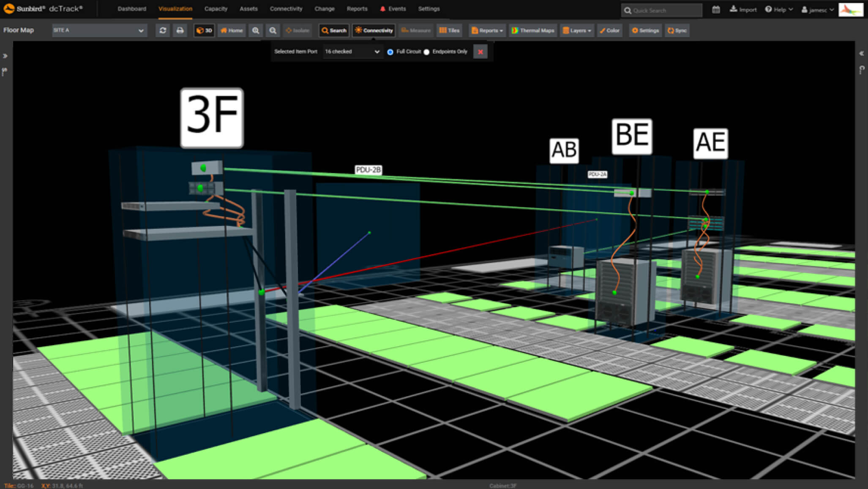
Task: Open Thermal Maps
Action: [533, 30]
